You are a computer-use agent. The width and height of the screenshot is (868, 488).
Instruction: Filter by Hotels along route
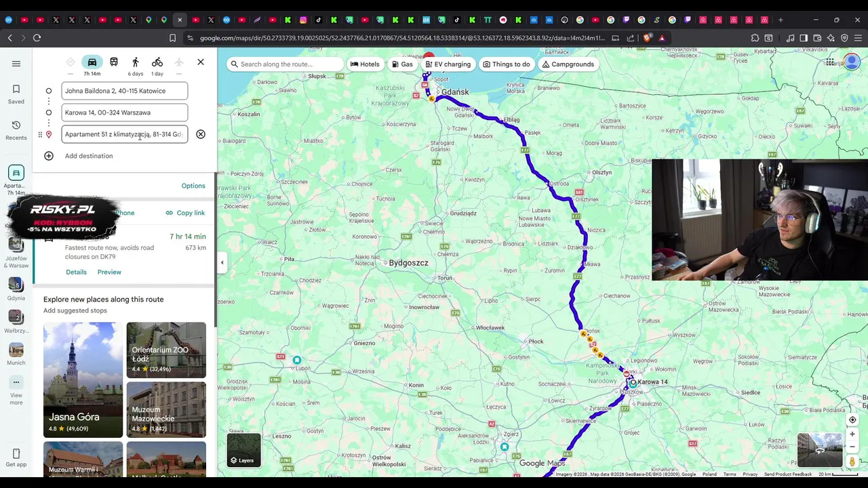coord(365,64)
